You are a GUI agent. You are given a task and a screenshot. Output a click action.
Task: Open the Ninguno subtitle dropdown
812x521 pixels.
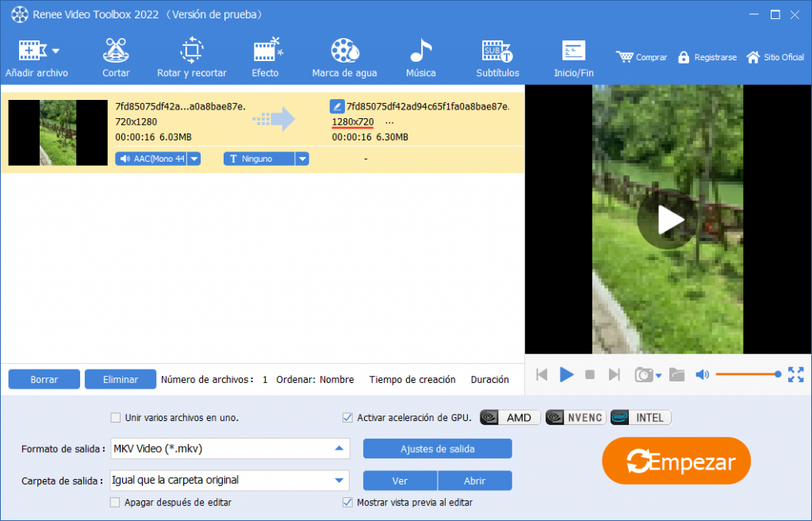click(301, 159)
